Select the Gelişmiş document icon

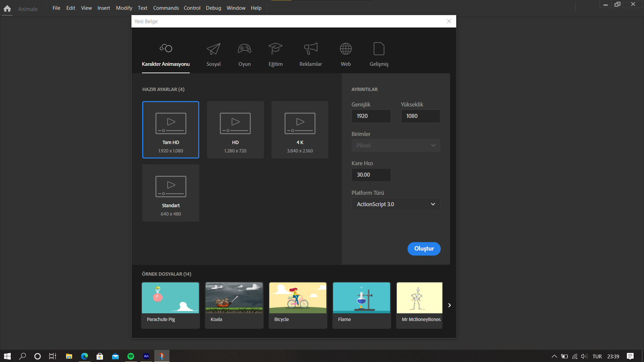click(379, 49)
